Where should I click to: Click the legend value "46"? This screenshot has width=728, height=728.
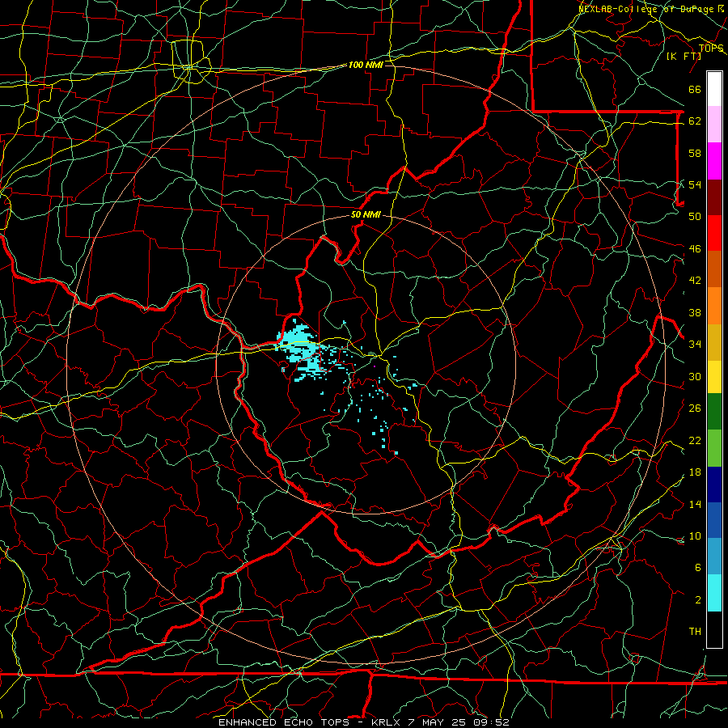[695, 249]
